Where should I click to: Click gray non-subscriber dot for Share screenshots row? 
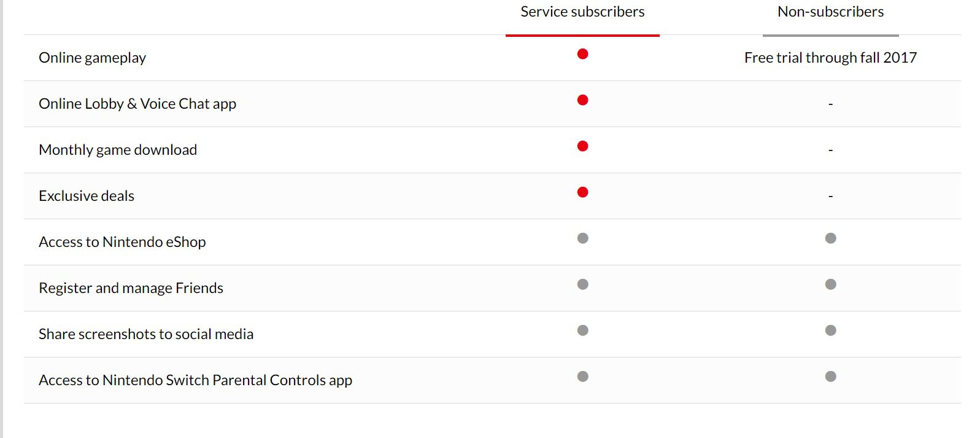point(831,330)
